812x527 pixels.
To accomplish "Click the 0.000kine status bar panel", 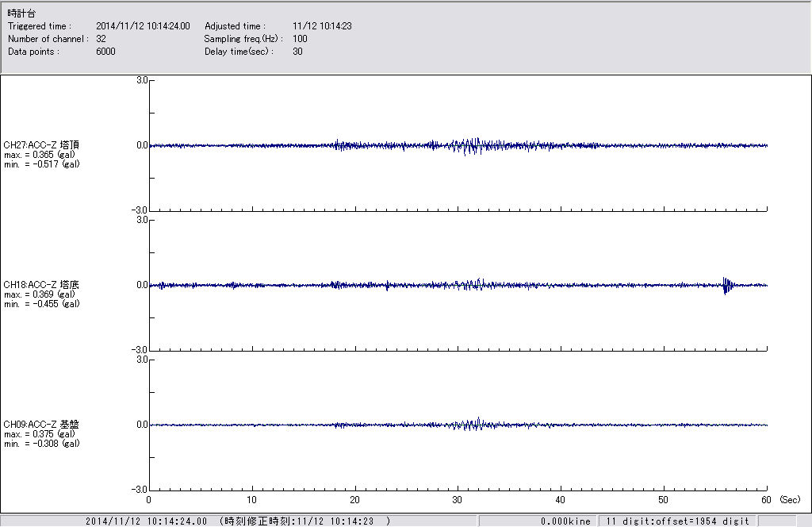I will (565, 521).
